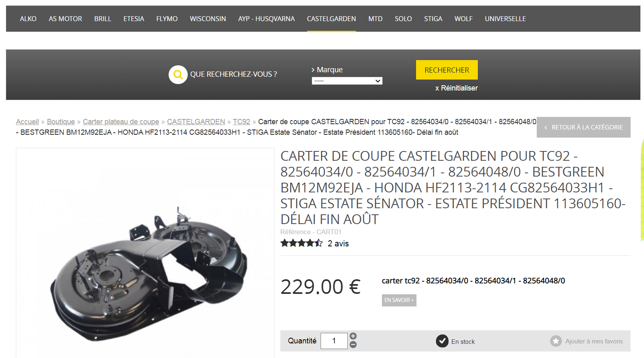644x358 pixels.
Task: Click the favorites star icon
Action: [556, 341]
